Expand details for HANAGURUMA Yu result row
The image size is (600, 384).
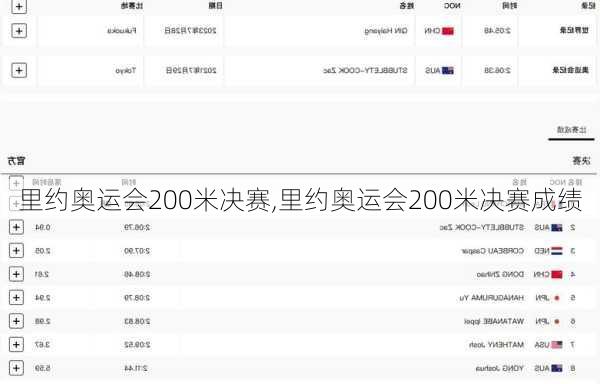(x=16, y=298)
